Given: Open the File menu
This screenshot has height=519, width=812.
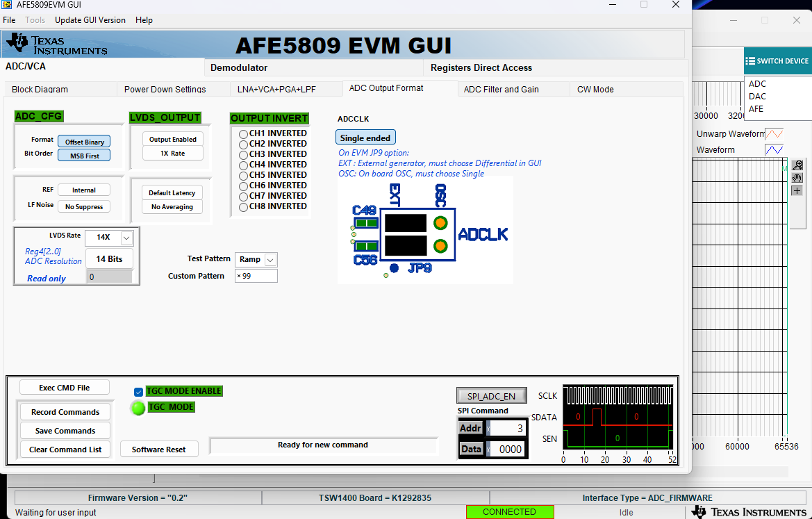Looking at the screenshot, I should [9, 20].
